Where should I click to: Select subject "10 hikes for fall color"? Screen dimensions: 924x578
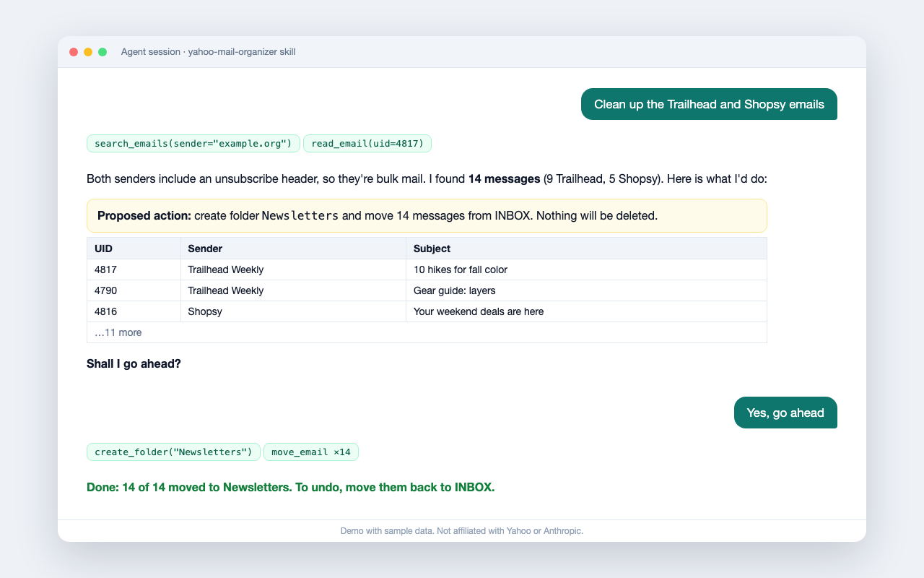pyautogui.click(x=586, y=269)
